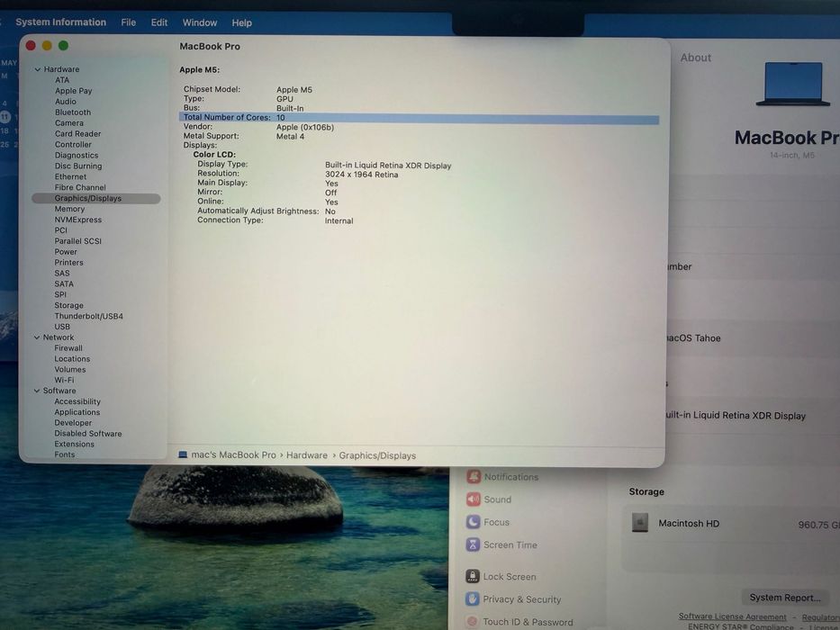Open the Window menu
The image size is (840, 630).
199,22
